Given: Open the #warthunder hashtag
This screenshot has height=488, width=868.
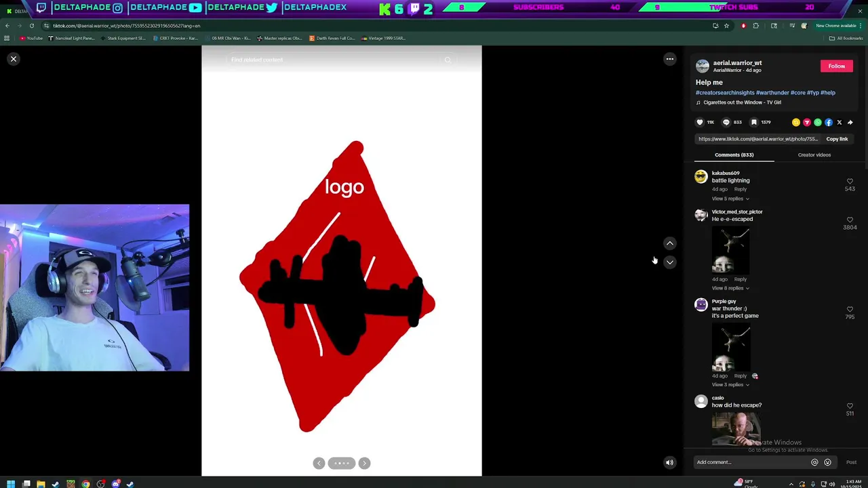Looking at the screenshot, I should 772,92.
